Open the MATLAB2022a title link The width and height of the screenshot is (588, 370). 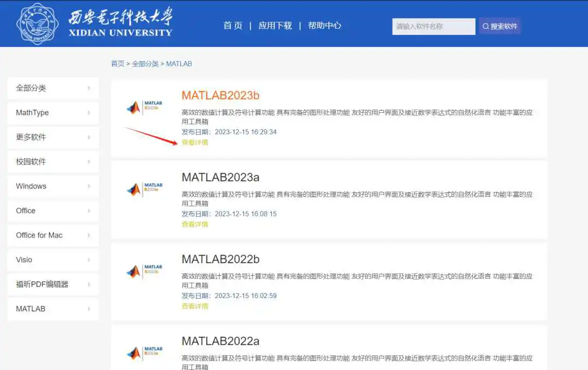point(220,341)
